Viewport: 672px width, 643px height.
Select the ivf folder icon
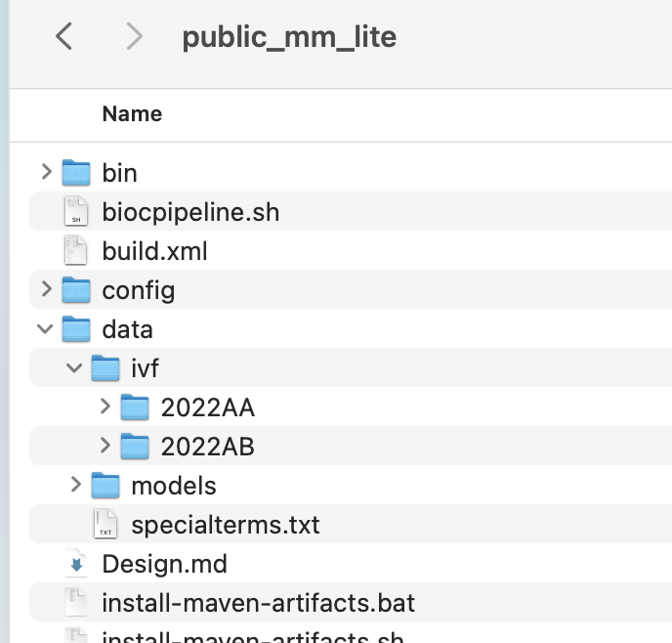click(x=105, y=367)
